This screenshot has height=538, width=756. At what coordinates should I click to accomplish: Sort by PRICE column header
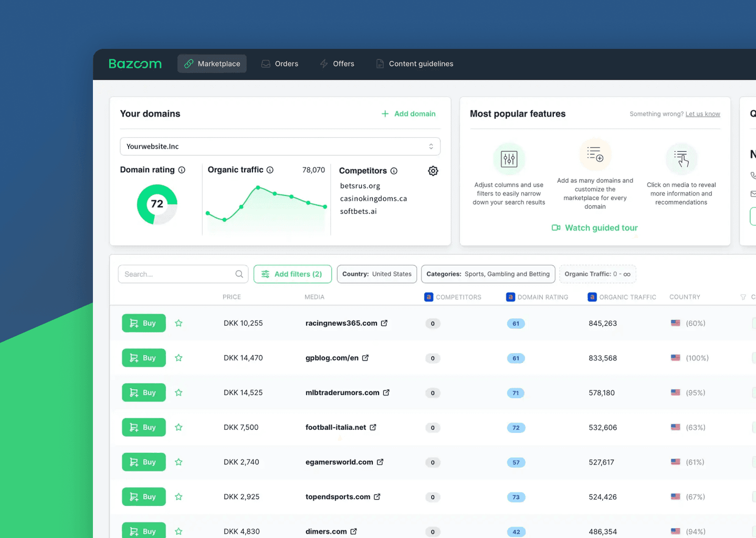pyautogui.click(x=232, y=297)
